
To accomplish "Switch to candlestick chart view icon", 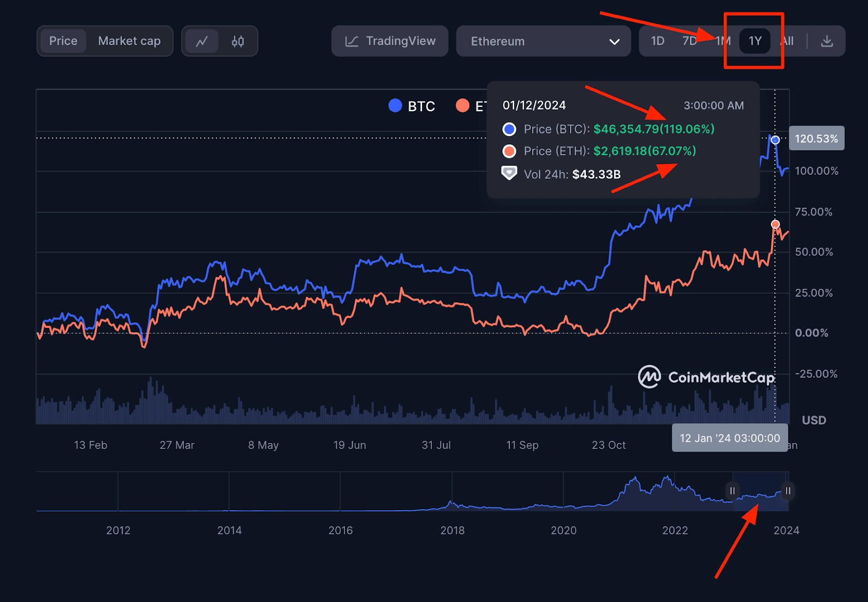I will tap(238, 41).
